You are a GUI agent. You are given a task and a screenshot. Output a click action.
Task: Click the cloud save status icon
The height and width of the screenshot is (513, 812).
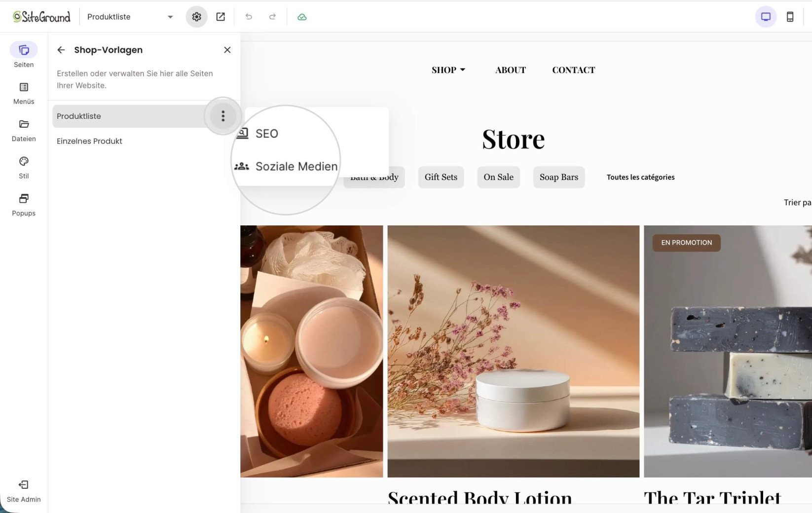pyautogui.click(x=302, y=17)
